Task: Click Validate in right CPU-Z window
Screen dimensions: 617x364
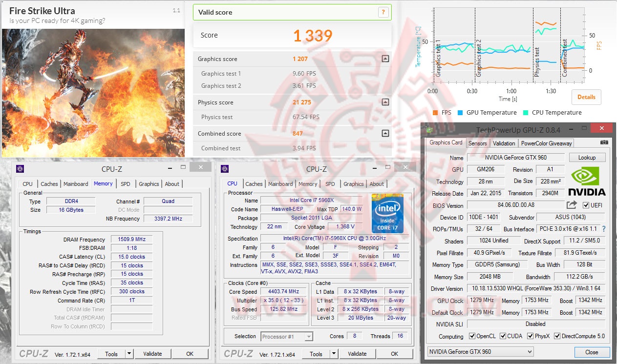Action: [357, 354]
